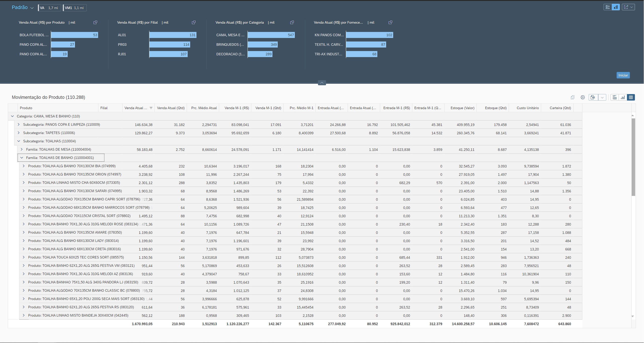Viewport: 644px width, 343px height.
Task: Open table settings gear icon
Action: tap(583, 97)
